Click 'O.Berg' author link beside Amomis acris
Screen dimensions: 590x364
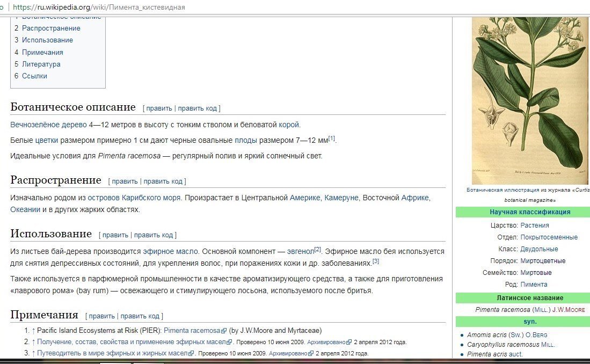coord(536,335)
